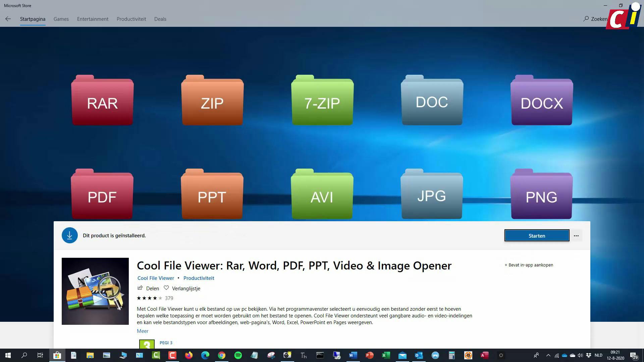Click the back arrow in Microsoft Store
The width and height of the screenshot is (644, 362).
[x=8, y=19]
